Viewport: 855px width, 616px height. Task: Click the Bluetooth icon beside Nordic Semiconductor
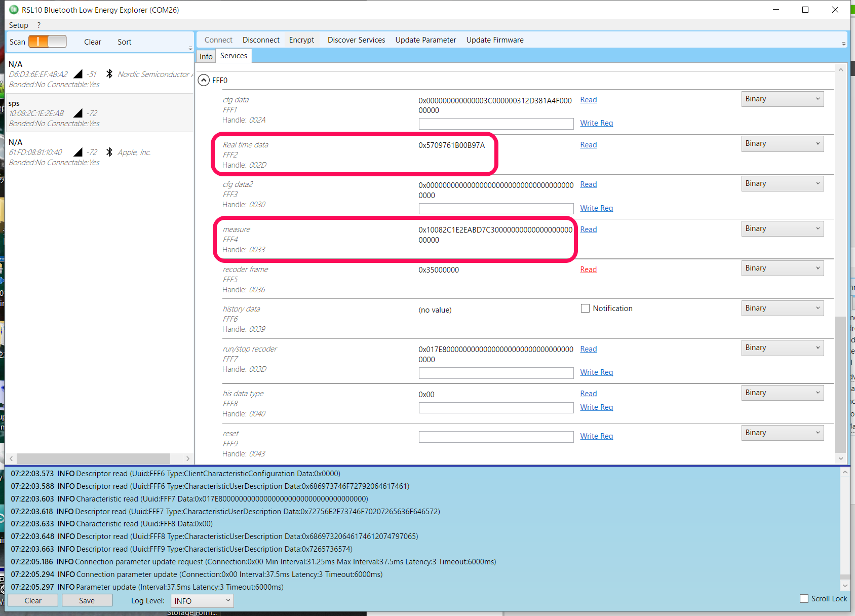(x=109, y=74)
